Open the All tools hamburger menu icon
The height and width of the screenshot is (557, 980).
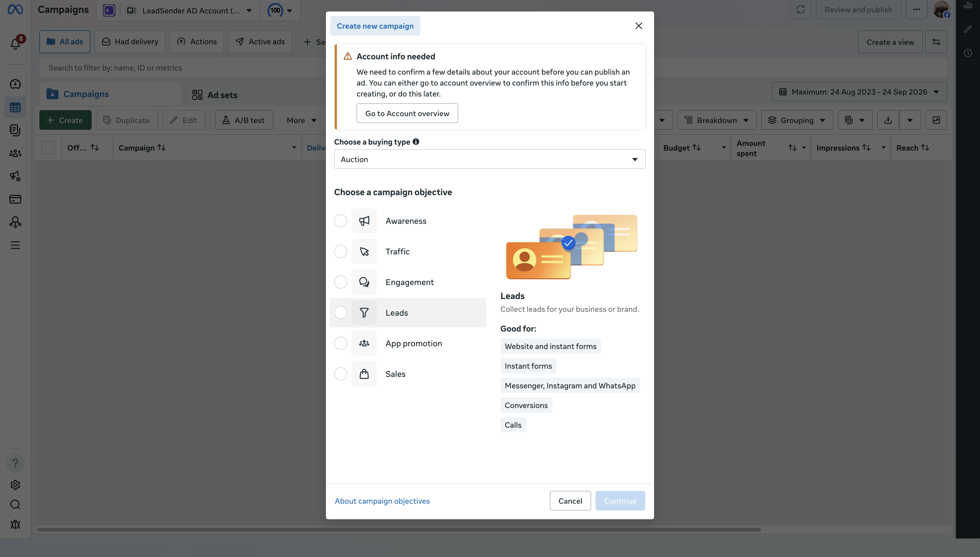15,245
